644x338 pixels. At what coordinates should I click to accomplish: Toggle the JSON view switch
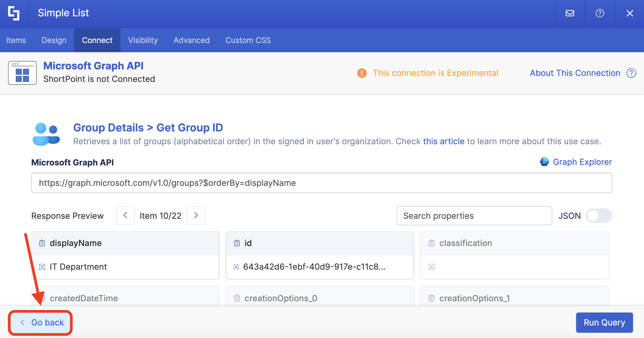click(599, 216)
